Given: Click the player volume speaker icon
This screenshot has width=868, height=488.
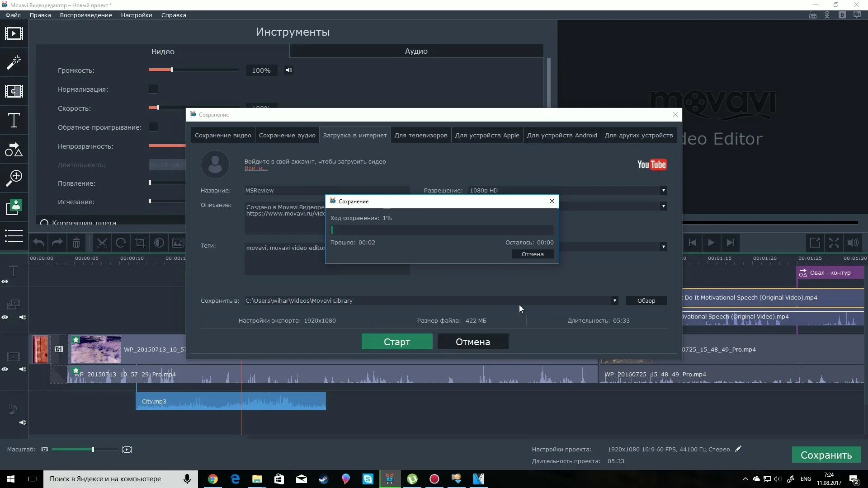Looking at the screenshot, I should pyautogui.click(x=853, y=243).
